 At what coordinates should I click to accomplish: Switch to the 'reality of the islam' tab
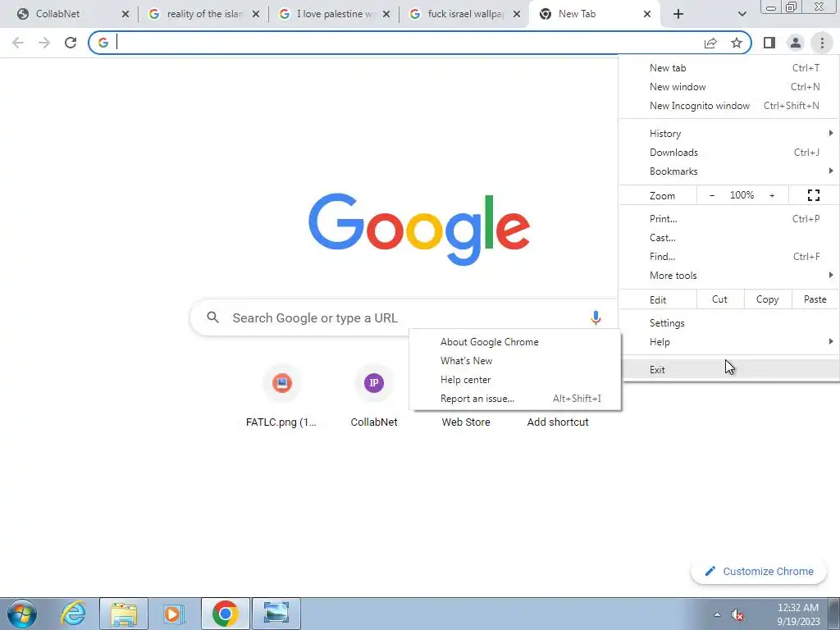(203, 14)
